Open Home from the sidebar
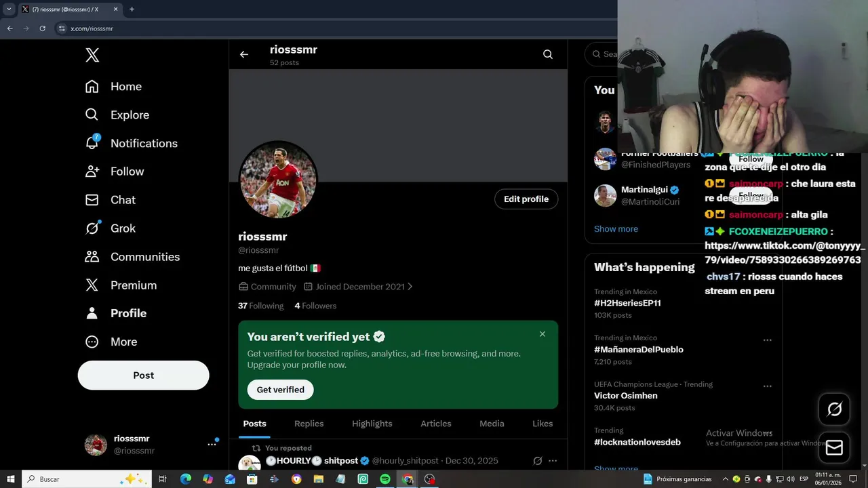The width and height of the screenshot is (868, 488). [113, 87]
